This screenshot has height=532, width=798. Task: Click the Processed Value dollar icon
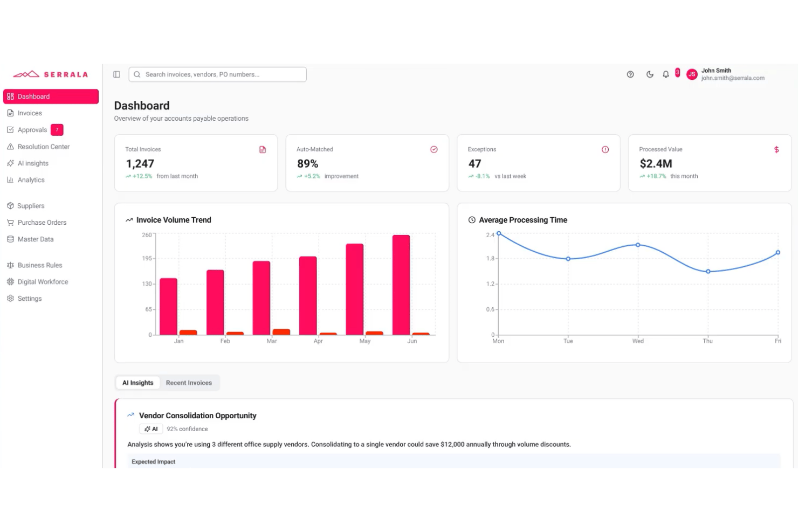776,150
